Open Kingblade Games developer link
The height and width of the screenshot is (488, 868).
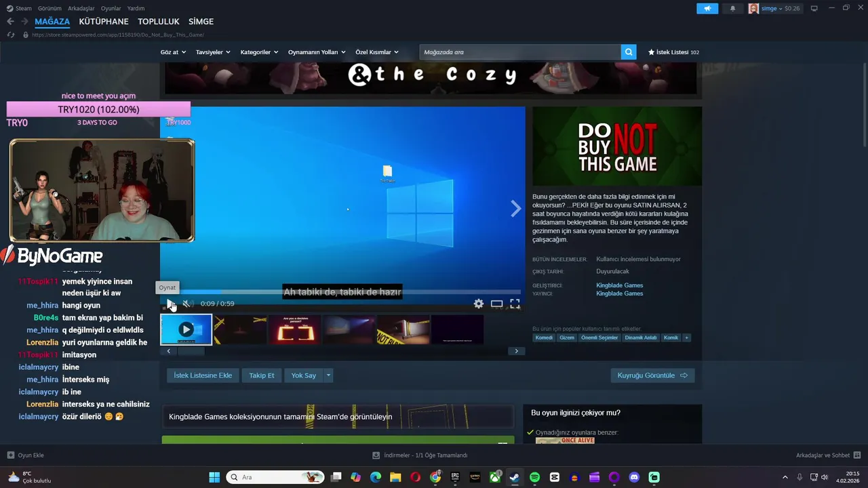click(620, 285)
